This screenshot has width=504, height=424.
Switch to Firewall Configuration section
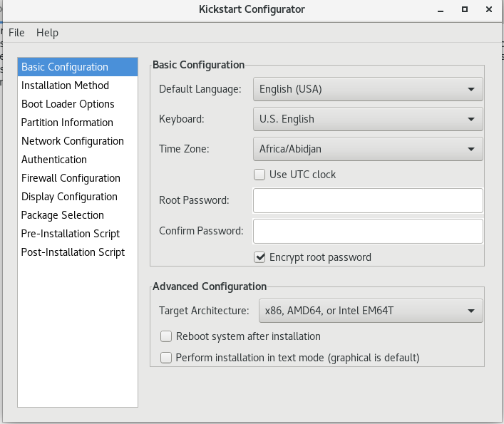coord(71,178)
